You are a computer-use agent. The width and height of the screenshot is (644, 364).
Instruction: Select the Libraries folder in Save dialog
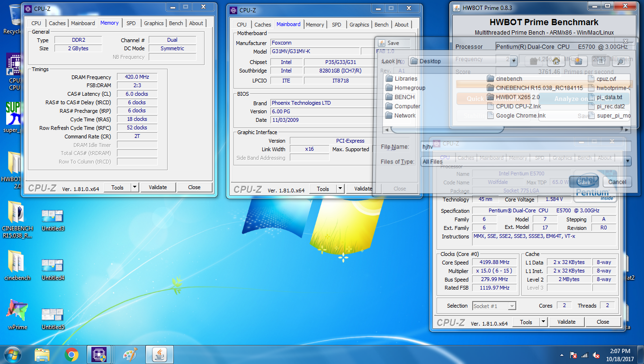coord(402,79)
